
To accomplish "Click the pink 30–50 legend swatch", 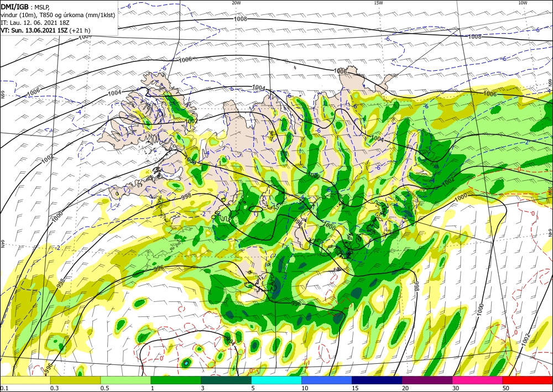I will [x=478, y=380].
